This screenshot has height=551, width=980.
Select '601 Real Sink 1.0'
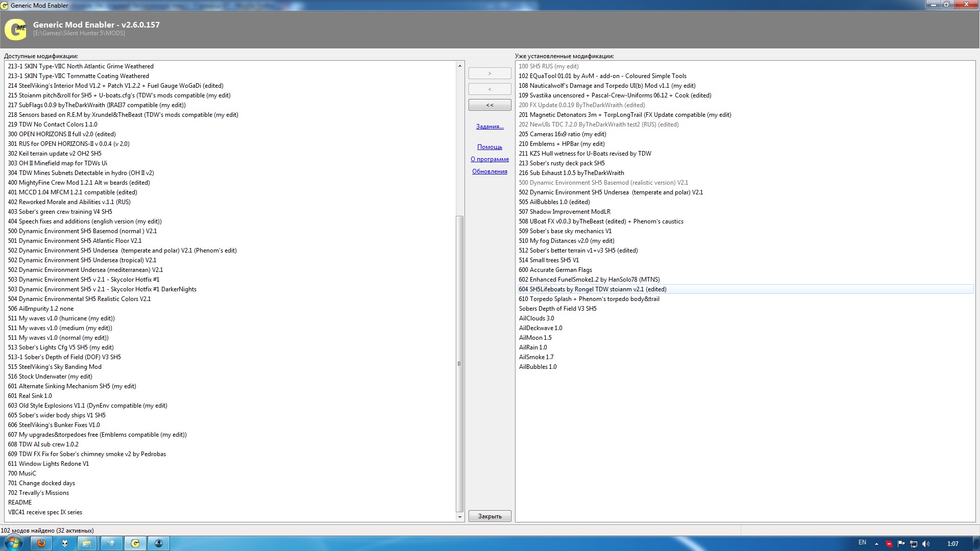pyautogui.click(x=30, y=396)
